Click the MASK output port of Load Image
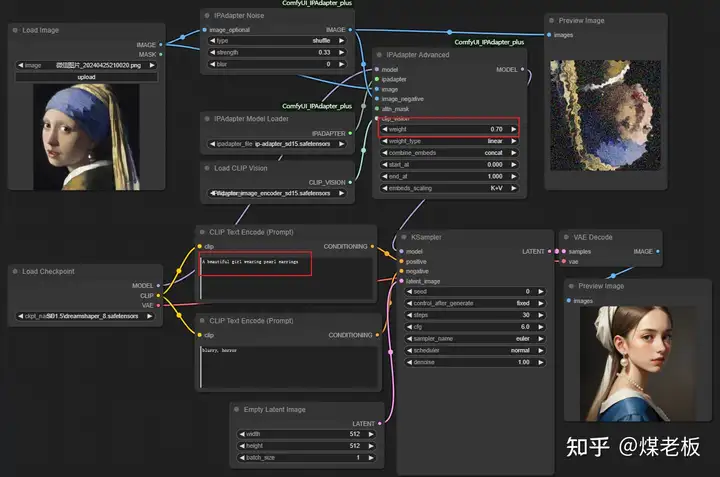 tap(161, 54)
